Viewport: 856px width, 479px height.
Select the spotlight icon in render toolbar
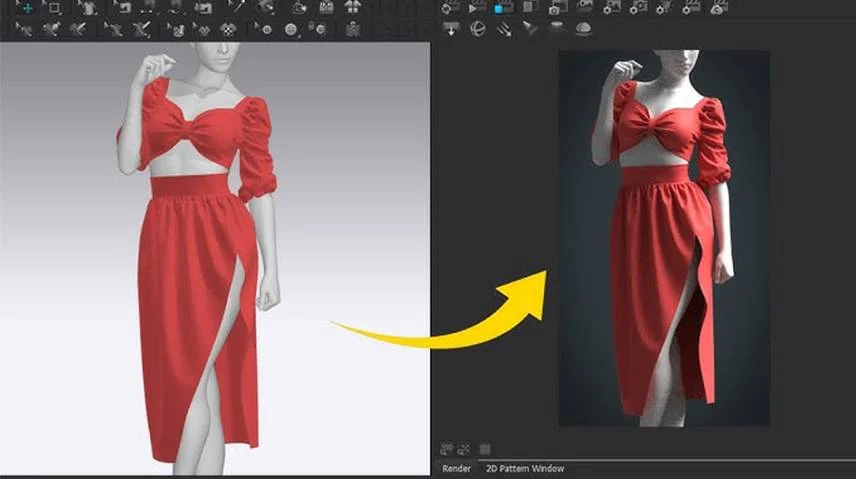pos(530,28)
